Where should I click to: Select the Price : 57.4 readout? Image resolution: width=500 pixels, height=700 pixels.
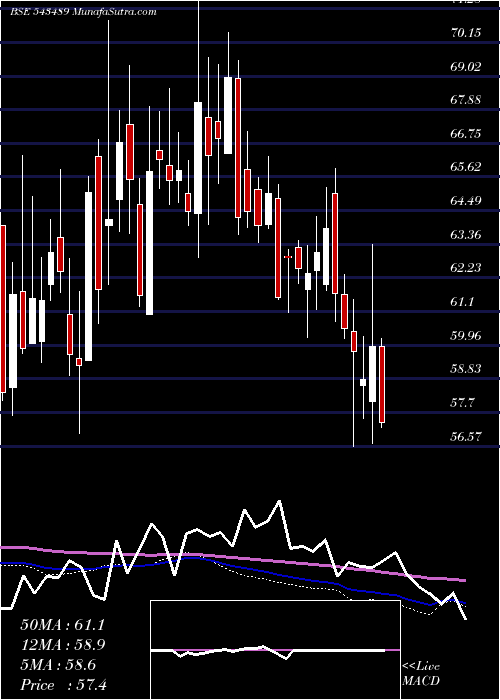[x=63, y=685]
